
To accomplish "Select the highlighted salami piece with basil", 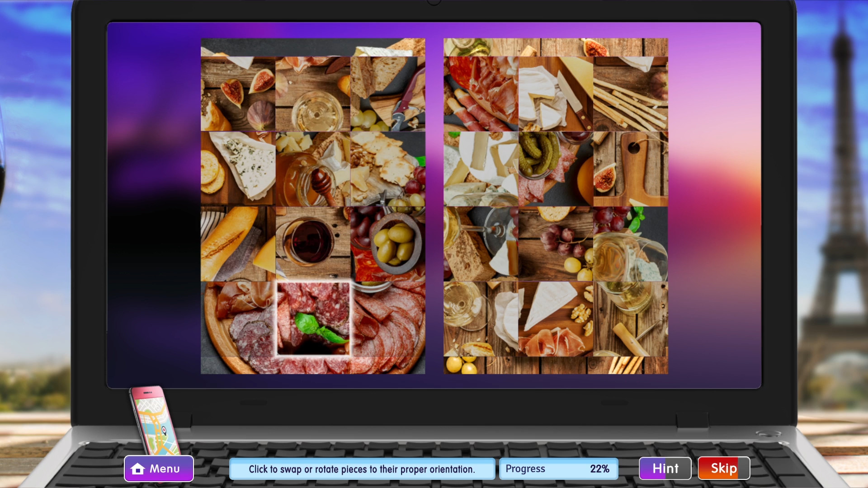I will 313,319.
